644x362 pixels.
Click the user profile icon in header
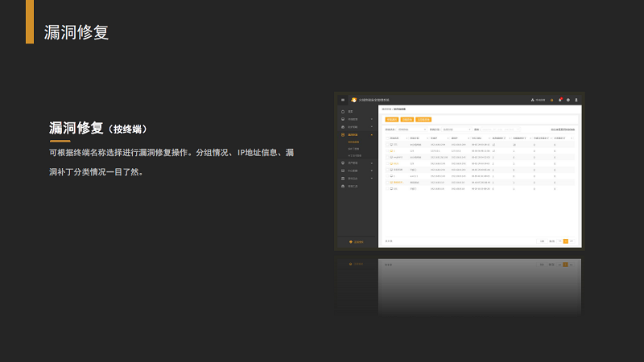coord(576,100)
